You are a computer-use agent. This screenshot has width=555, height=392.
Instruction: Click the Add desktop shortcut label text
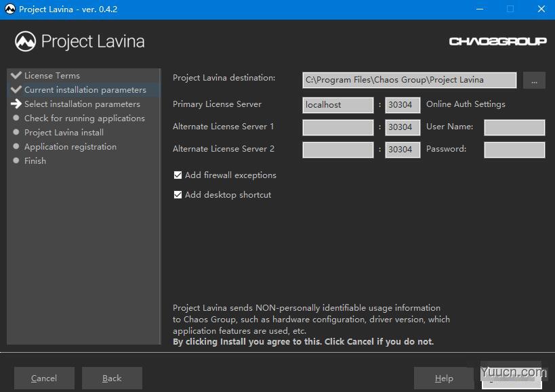[228, 195]
